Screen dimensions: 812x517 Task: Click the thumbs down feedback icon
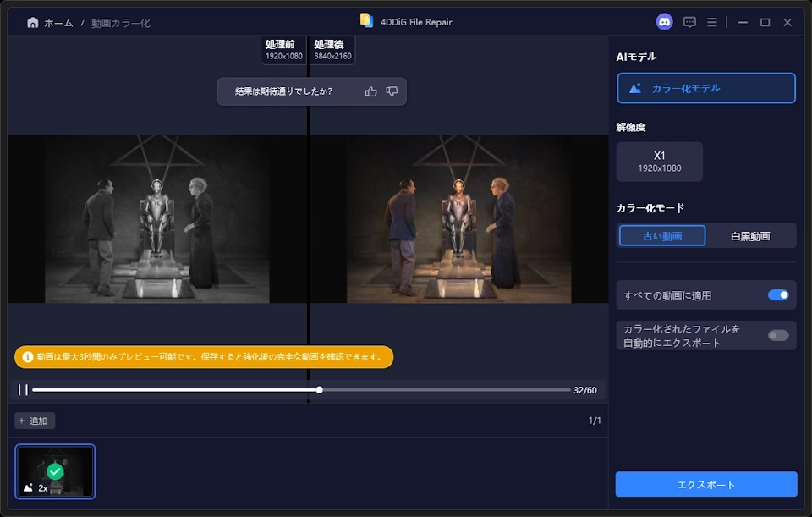pyautogui.click(x=392, y=91)
